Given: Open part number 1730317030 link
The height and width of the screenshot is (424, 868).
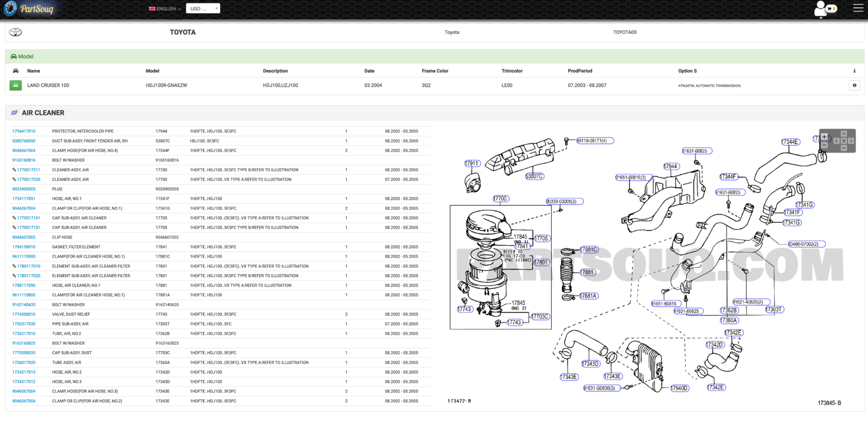Looking at the screenshot, I should click(x=24, y=324).
